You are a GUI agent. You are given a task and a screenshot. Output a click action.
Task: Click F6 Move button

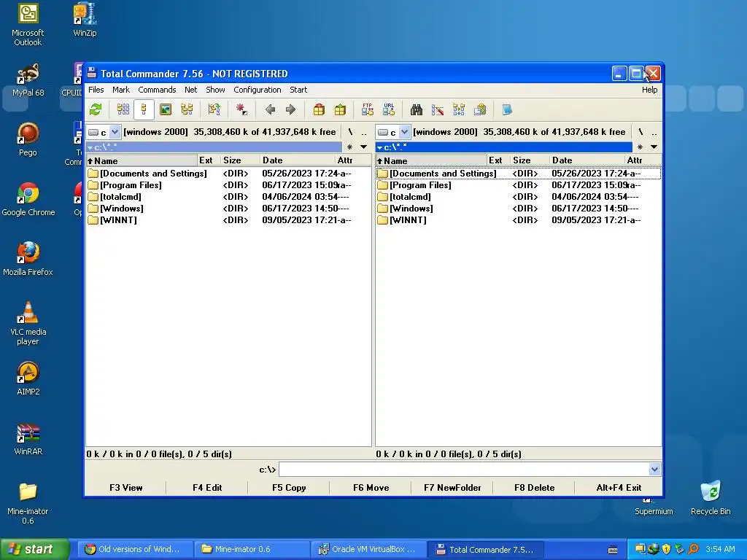pos(371,488)
